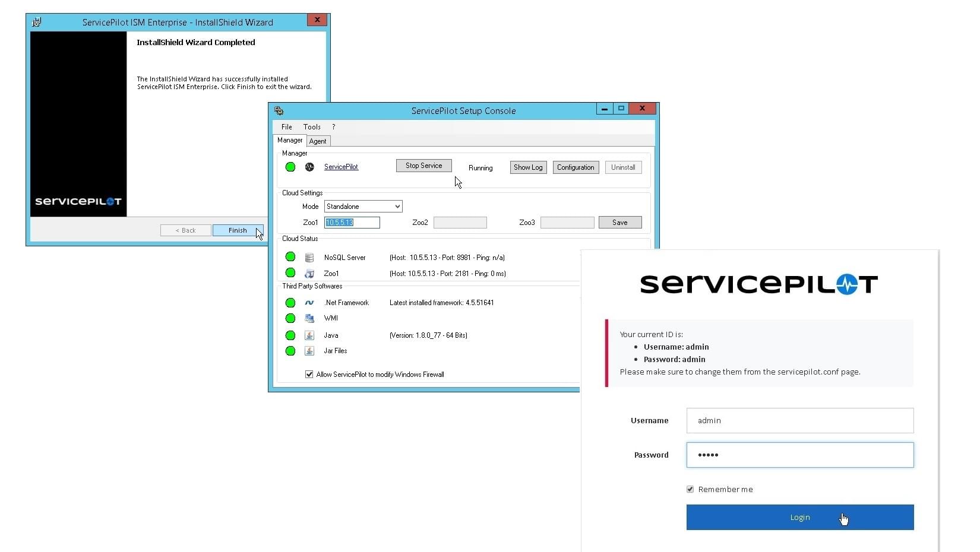Screen dimensions: 980x552
Task: Toggle the Remember me checkbox
Action: (690, 489)
